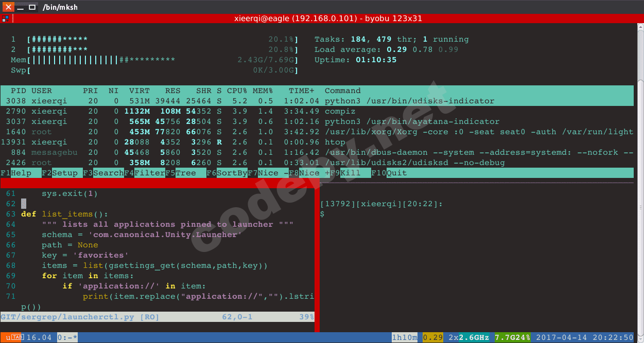Click the key = 'favorites' line
Viewport: 644px width, 343px height.
coord(85,255)
